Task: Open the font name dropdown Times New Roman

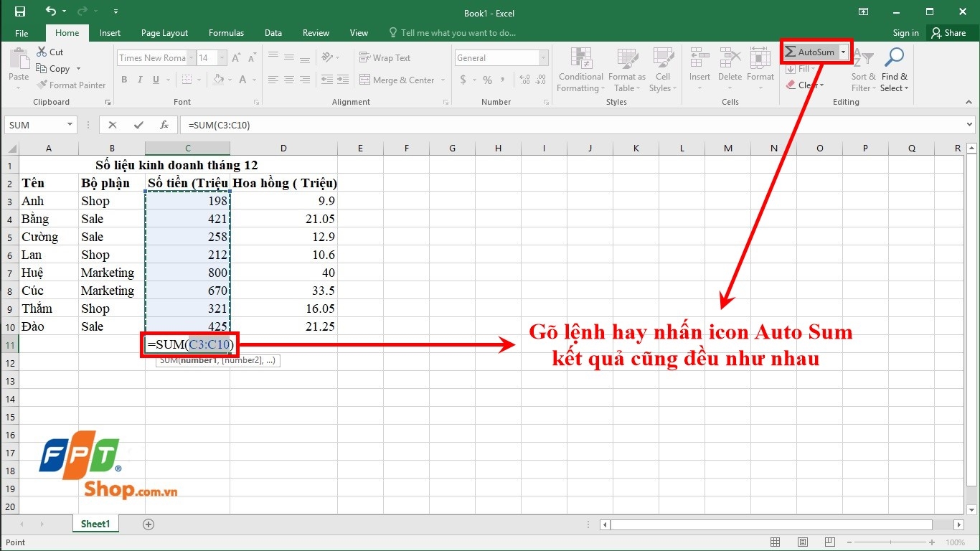Action: [x=192, y=58]
